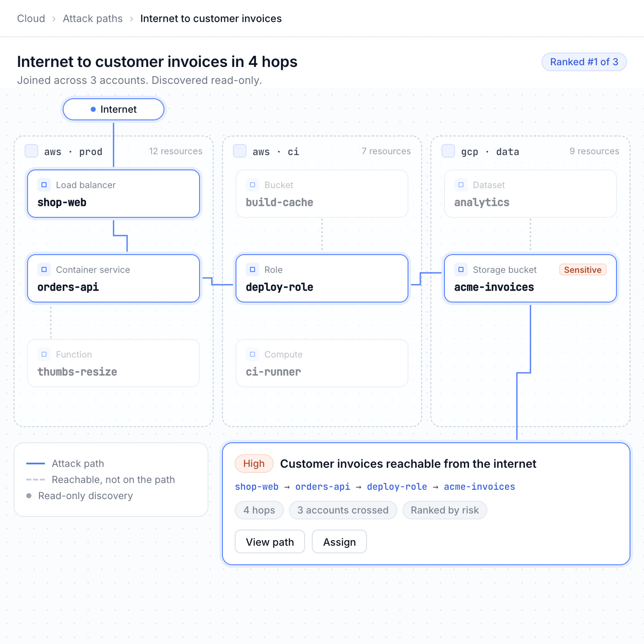Open deploy-role link in path summary
The height and width of the screenshot is (644, 644).
coord(397,487)
